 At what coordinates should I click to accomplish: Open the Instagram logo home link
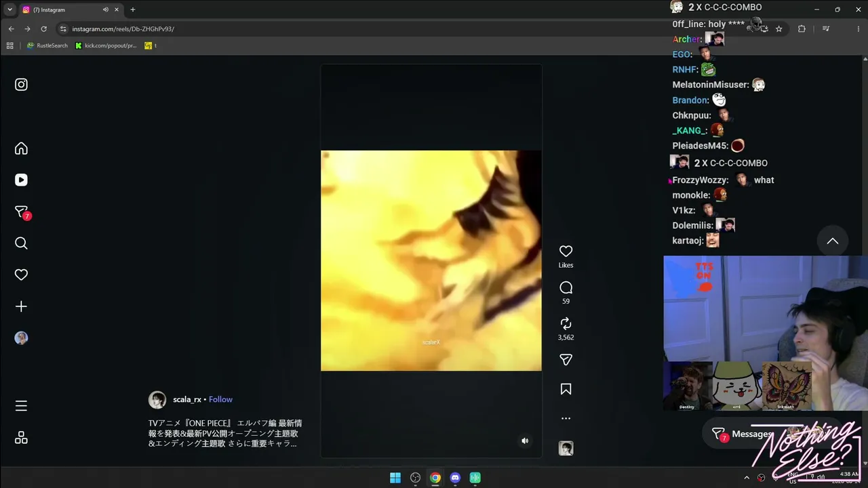pos(21,85)
